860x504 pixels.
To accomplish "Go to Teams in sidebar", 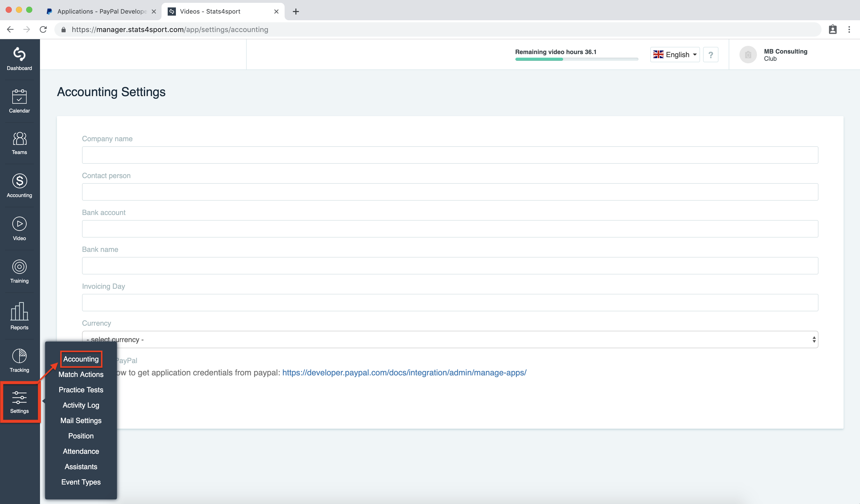I will tap(19, 143).
